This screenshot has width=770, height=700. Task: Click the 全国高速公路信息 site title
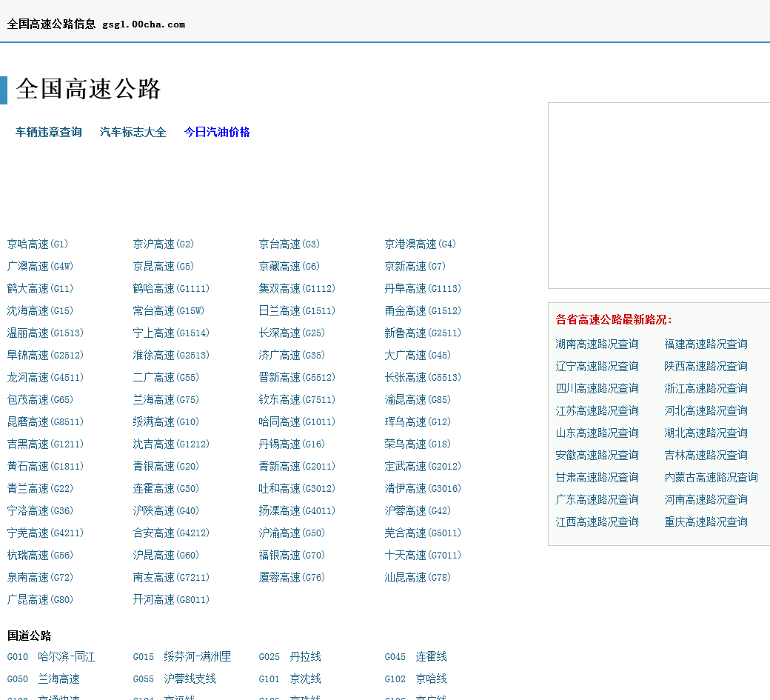(x=52, y=24)
